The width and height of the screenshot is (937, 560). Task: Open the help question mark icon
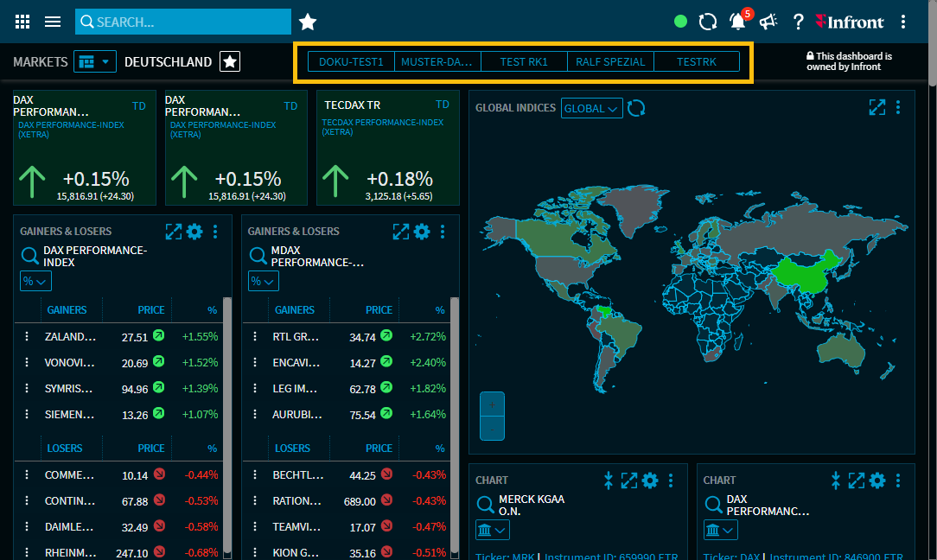click(799, 22)
